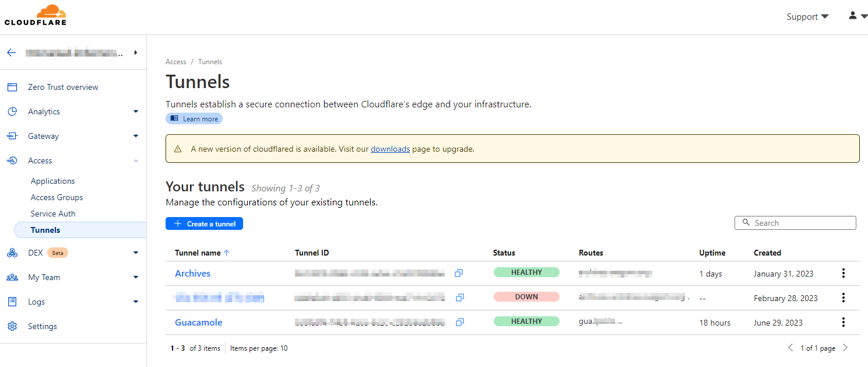The image size is (868, 367).
Task: Open Applications under Access
Action: pos(53,181)
